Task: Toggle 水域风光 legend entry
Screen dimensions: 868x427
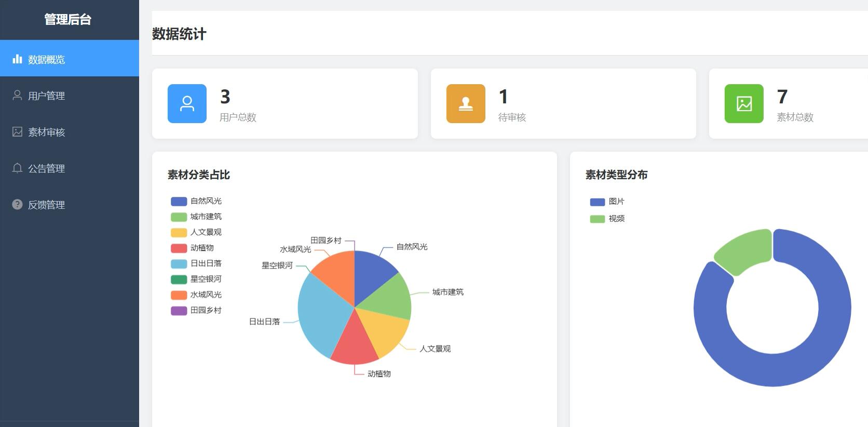Action: (x=196, y=295)
